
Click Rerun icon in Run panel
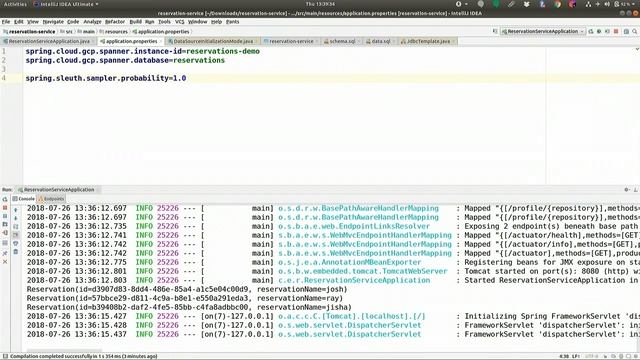pyautogui.click(x=5, y=199)
